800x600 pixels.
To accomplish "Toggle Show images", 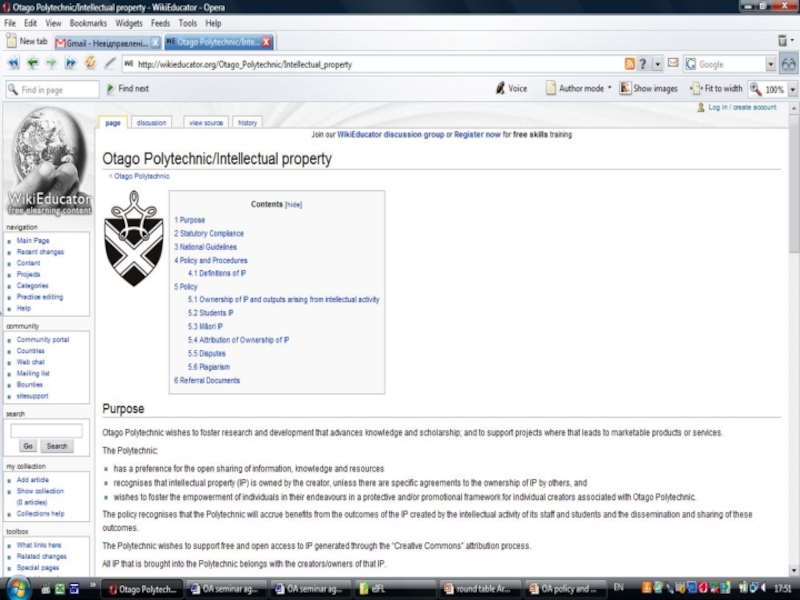I will point(648,88).
